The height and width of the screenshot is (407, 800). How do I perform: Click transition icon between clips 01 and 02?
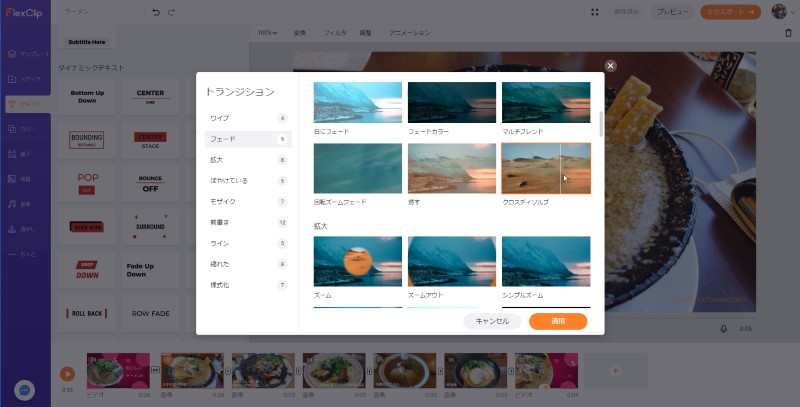click(156, 370)
